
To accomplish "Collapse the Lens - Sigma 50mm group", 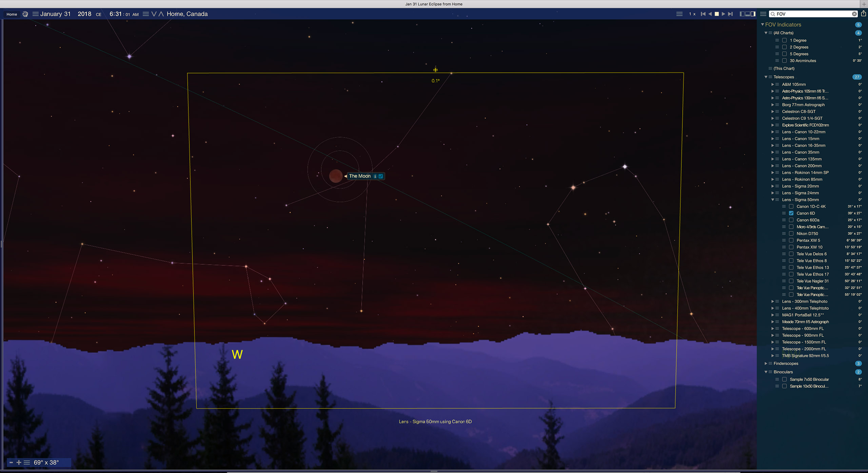I will pos(773,200).
